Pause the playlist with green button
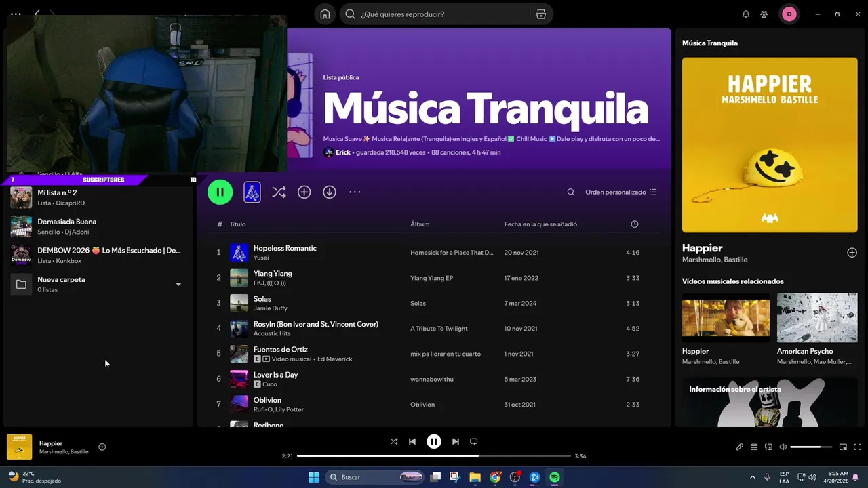 (220, 192)
